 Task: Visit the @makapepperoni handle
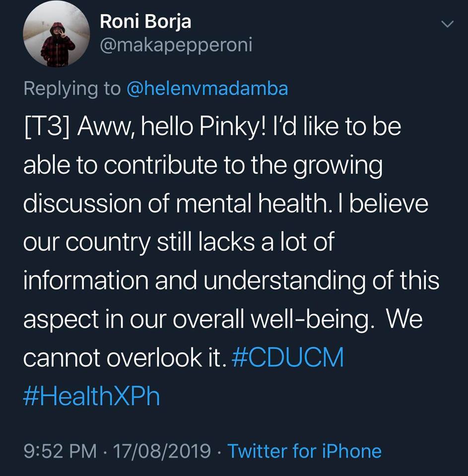(x=176, y=46)
